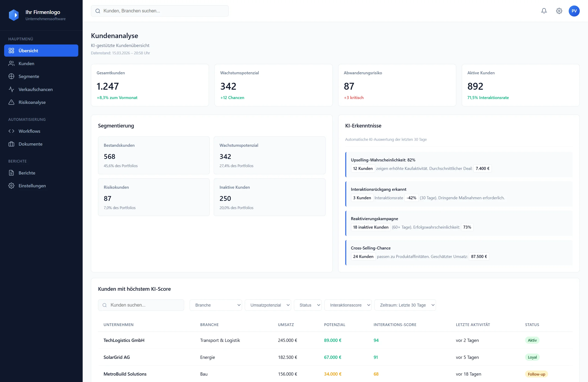Image resolution: width=588 pixels, height=382 pixels.
Task: Click the Segmente icon in the sidebar
Action: 12,76
